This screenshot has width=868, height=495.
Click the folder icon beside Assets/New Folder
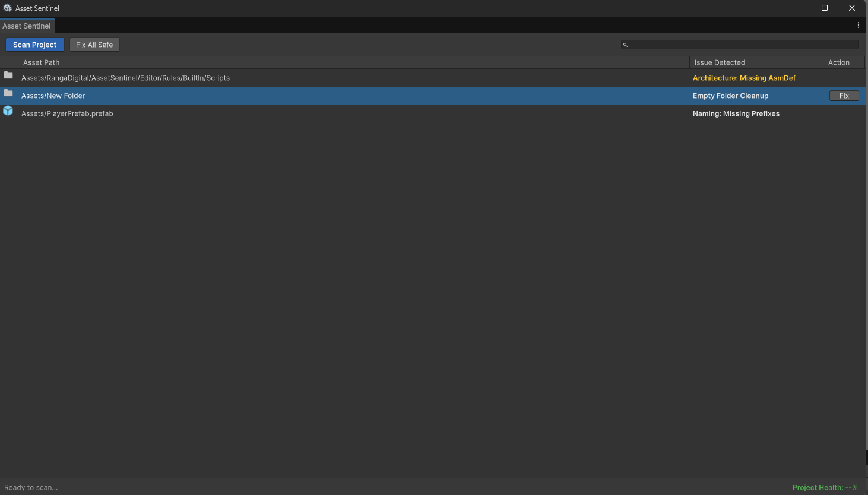point(8,95)
